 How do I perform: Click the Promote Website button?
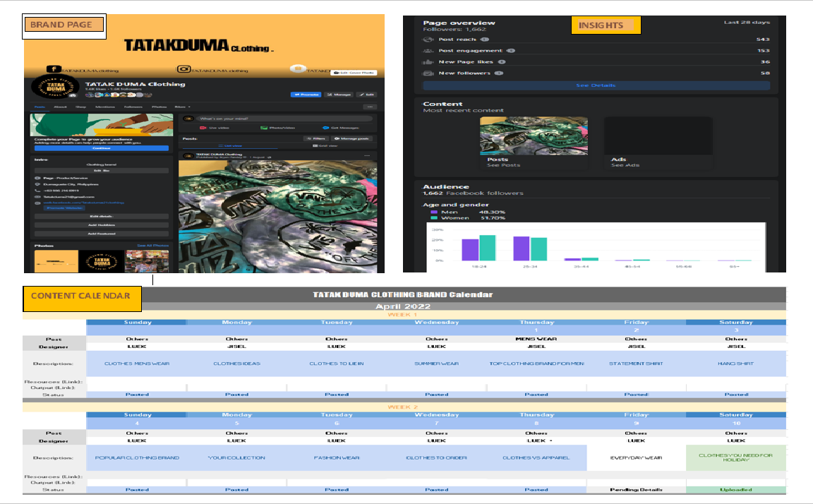pos(64,208)
